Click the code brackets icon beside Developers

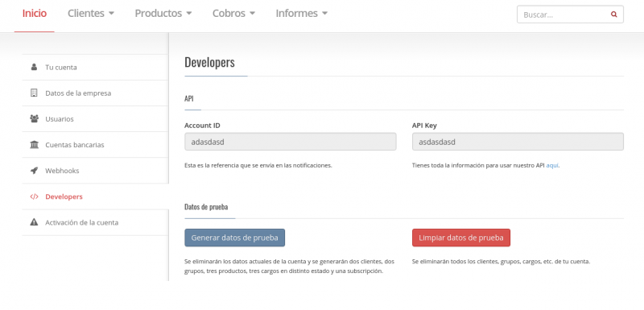pyautogui.click(x=34, y=196)
